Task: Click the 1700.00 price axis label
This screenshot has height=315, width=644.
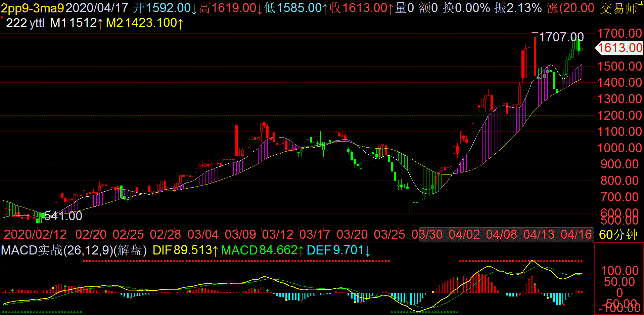Action: 619,33
